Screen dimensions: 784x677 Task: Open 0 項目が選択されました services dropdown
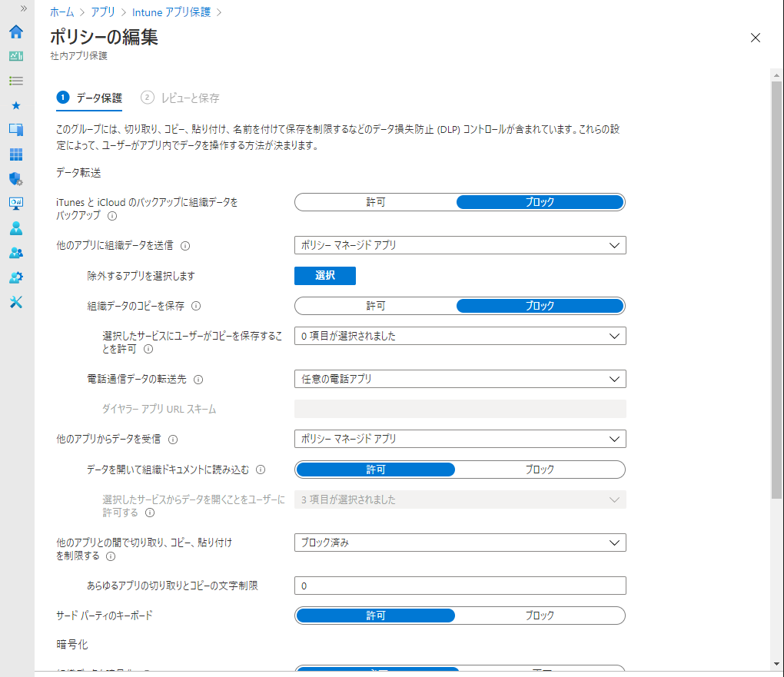(x=460, y=336)
